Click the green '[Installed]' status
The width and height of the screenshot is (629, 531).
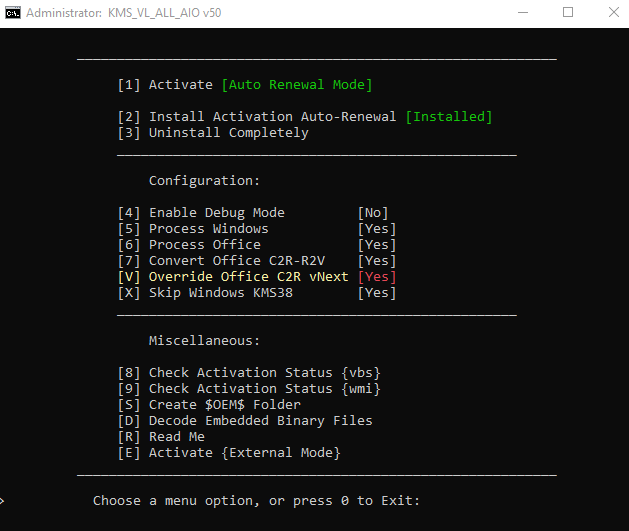[x=449, y=117]
